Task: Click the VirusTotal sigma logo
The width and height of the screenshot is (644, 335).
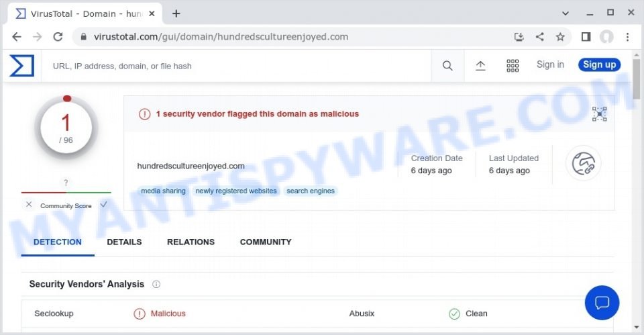Action: pyautogui.click(x=21, y=66)
